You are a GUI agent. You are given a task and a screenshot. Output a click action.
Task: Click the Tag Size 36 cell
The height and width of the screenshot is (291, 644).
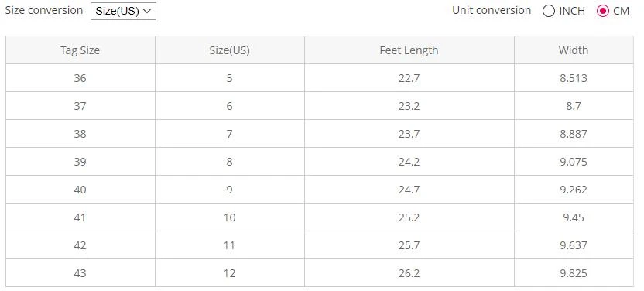point(80,78)
